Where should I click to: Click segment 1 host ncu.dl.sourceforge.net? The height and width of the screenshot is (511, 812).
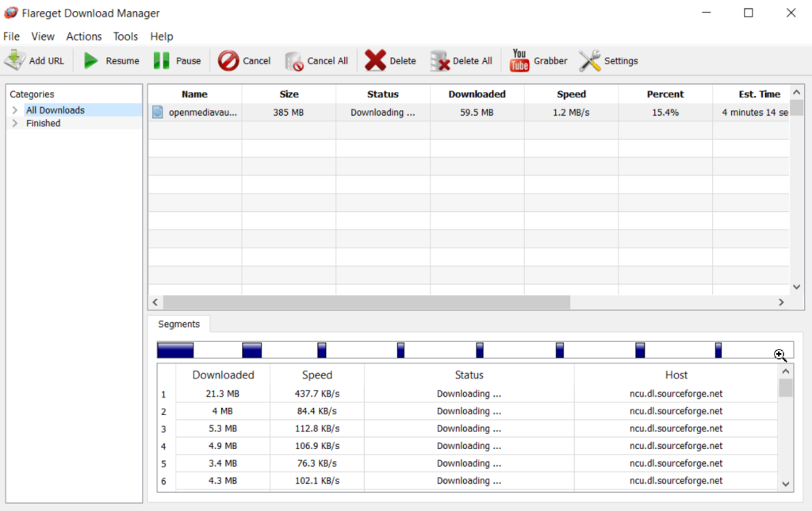pyautogui.click(x=676, y=394)
